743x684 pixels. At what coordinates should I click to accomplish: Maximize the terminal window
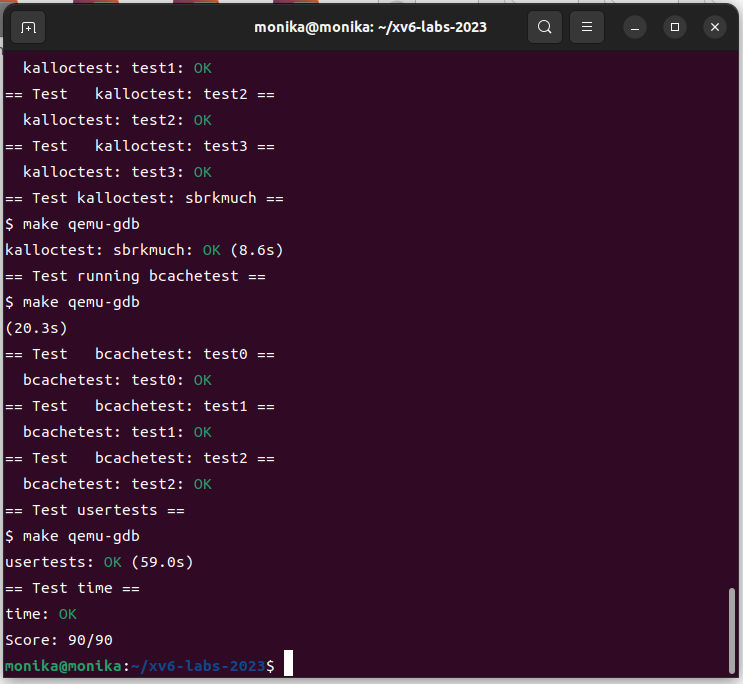(675, 27)
